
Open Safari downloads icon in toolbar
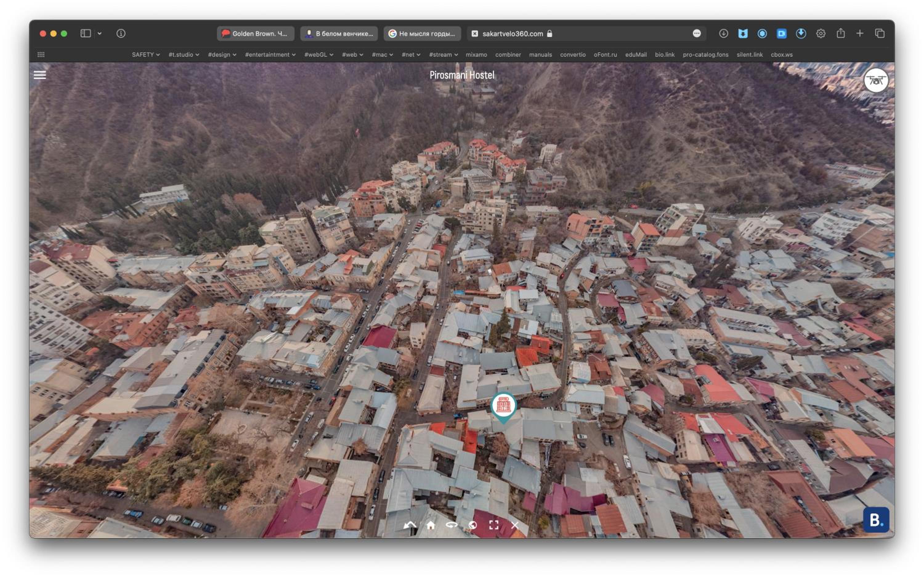pyautogui.click(x=723, y=34)
